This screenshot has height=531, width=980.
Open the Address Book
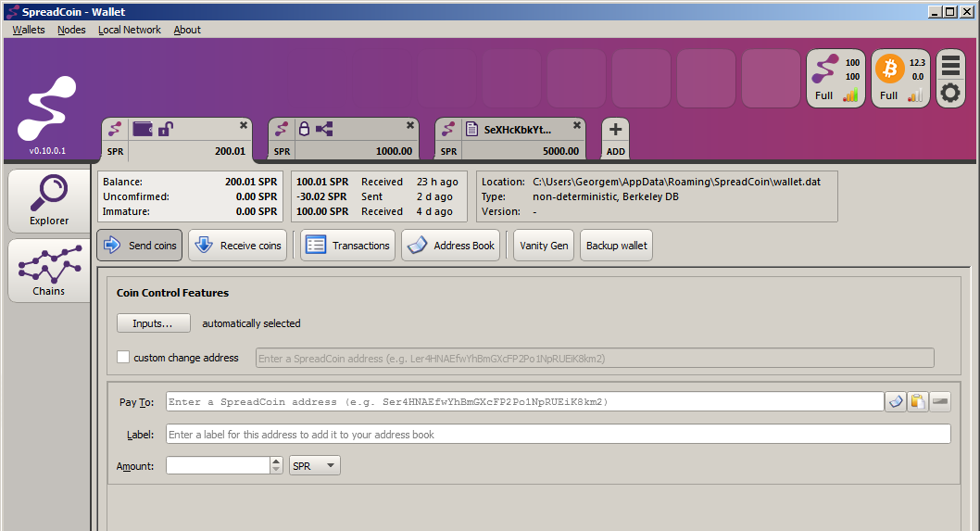click(x=450, y=246)
